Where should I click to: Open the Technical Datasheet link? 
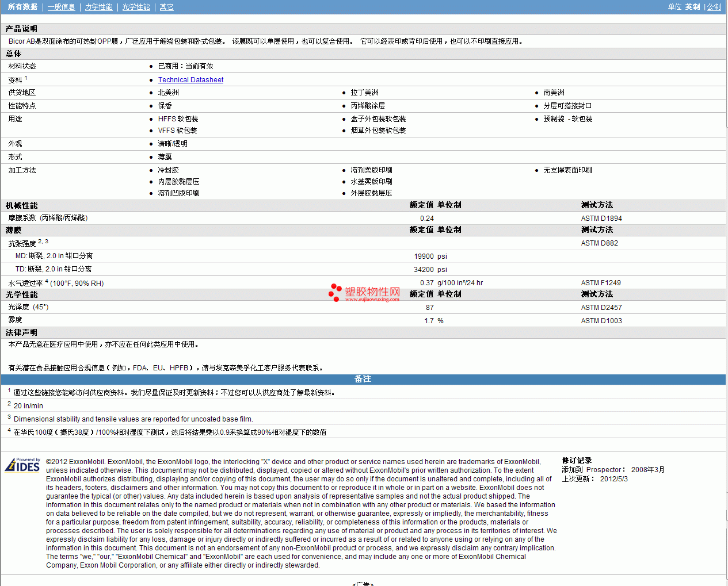(190, 80)
